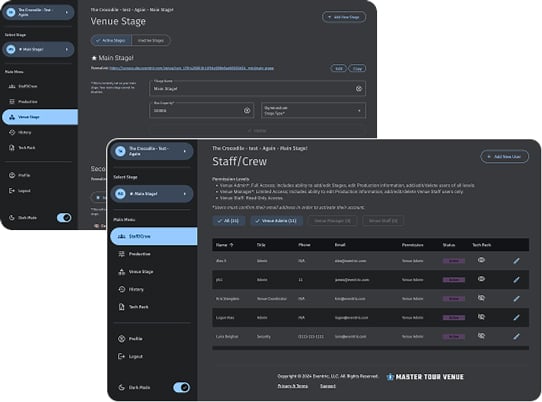Clear the Stage Name field with its icon
542x402 pixels.
tap(359, 88)
